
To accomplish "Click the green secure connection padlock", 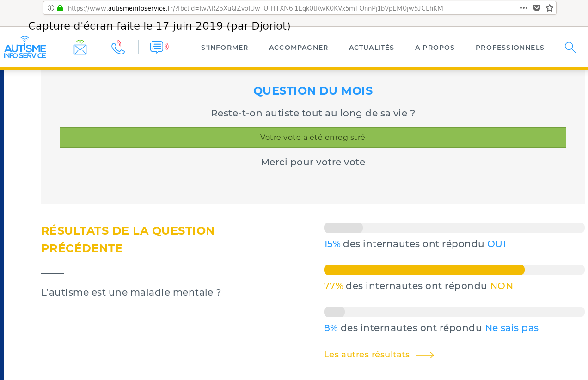I will point(60,8).
